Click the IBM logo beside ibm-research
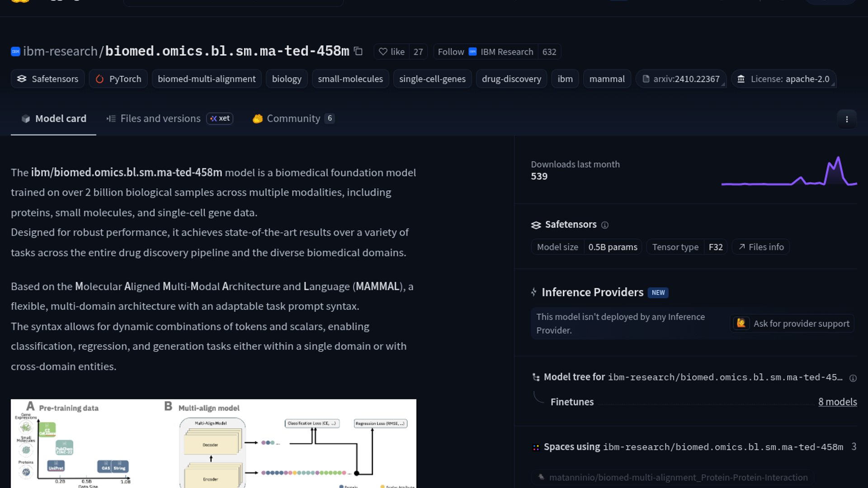 click(15, 52)
